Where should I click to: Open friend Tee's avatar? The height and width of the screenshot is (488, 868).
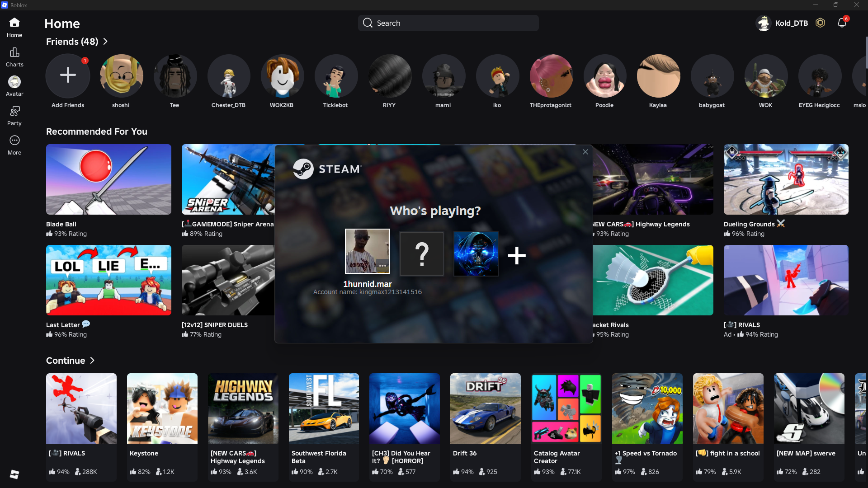point(175,76)
